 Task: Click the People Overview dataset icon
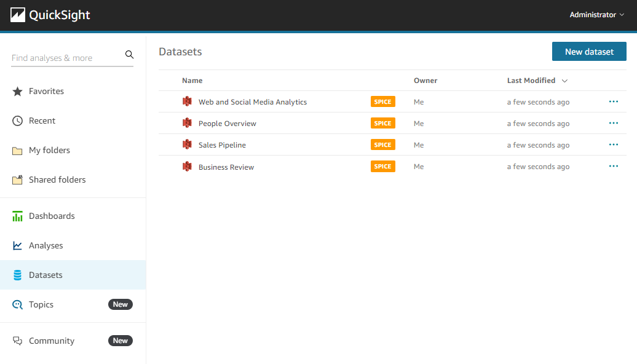pyautogui.click(x=187, y=123)
